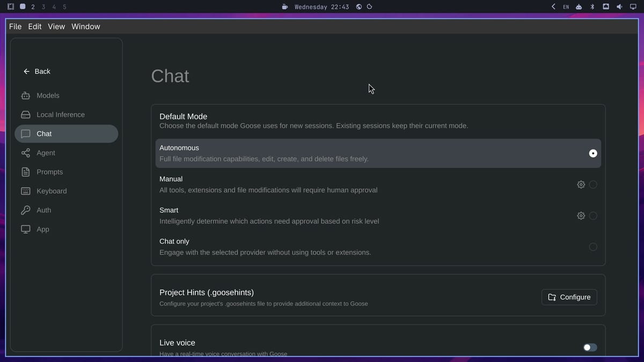Click the Auth key icon
This screenshot has width=644, height=362.
26,210
